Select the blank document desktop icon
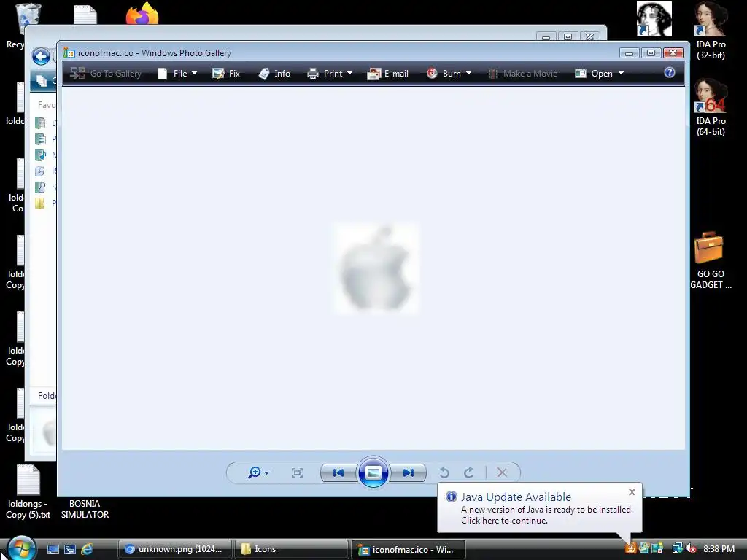 (x=85, y=15)
